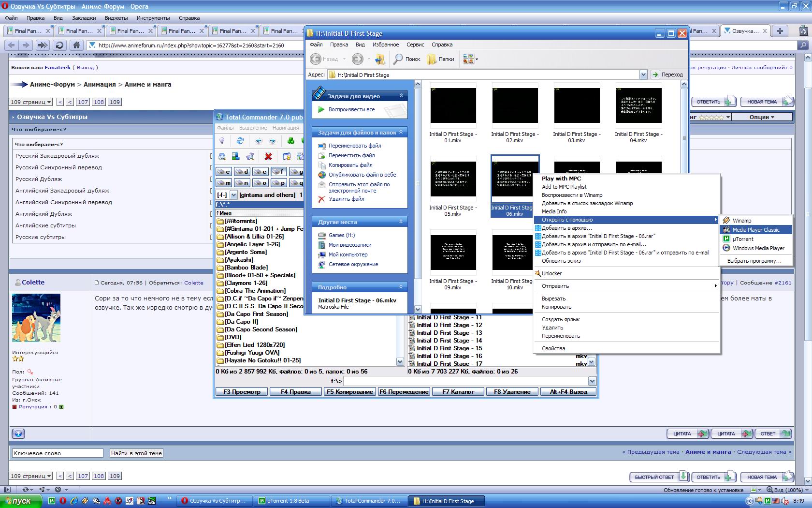
Task: Click Свойства in the context menu
Action: click(x=626, y=348)
